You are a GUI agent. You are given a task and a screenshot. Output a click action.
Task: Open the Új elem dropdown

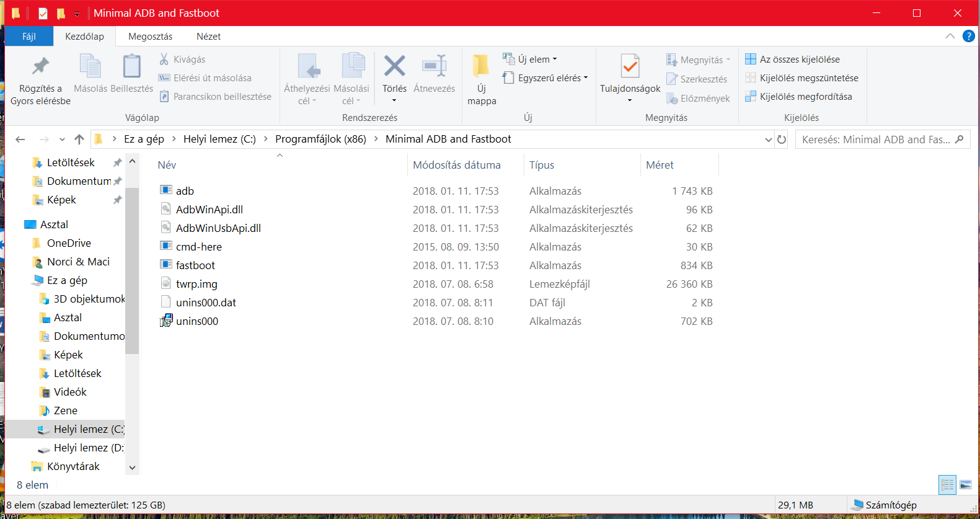(530, 59)
